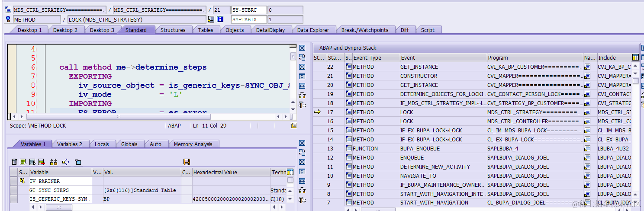The image size is (644, 211).
Task: Click the four-boxes icon in variables toolbar
Action: 54,162
